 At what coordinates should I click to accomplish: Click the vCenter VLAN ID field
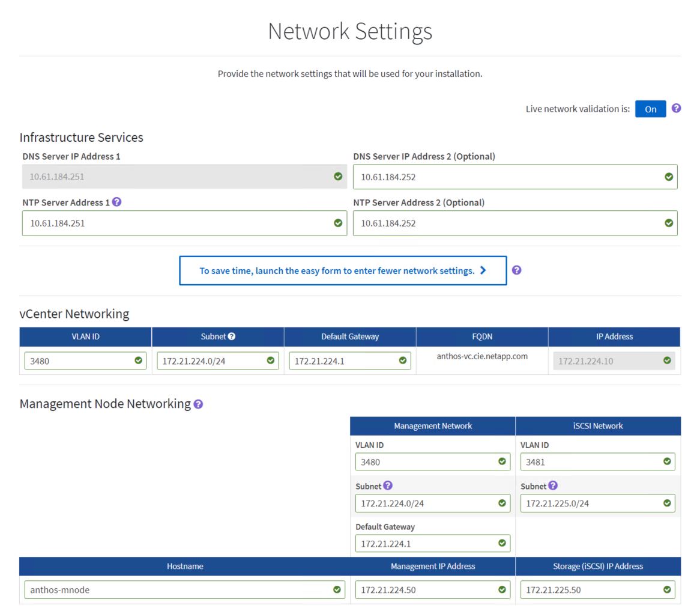[78, 361]
